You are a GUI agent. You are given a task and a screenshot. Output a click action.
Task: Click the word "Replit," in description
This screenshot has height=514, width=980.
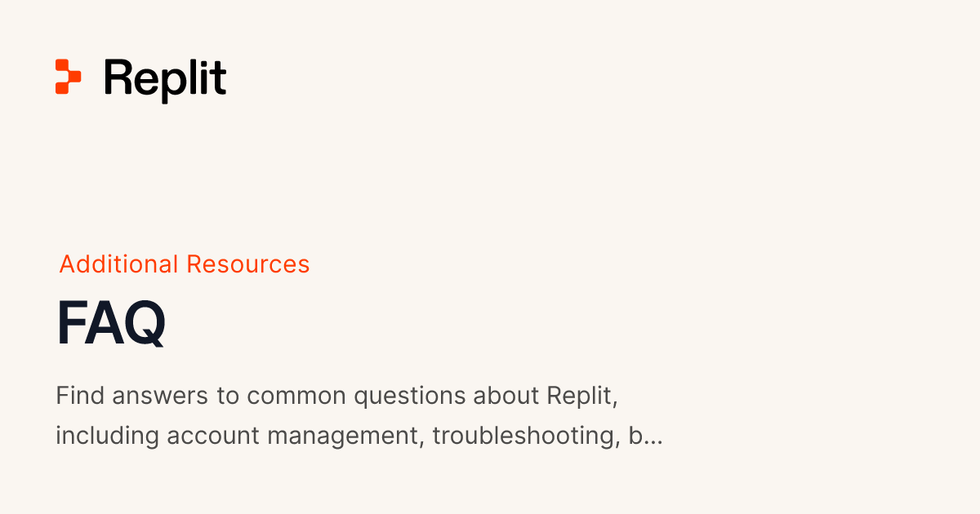[x=581, y=396]
